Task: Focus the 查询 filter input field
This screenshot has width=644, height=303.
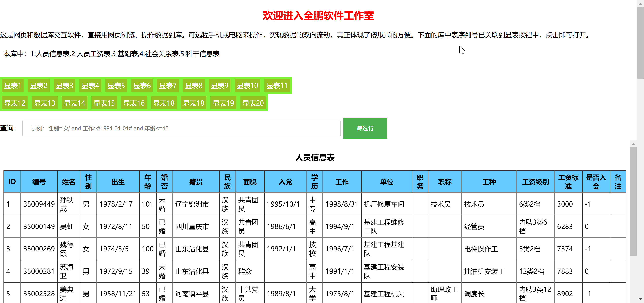Action: (x=181, y=128)
